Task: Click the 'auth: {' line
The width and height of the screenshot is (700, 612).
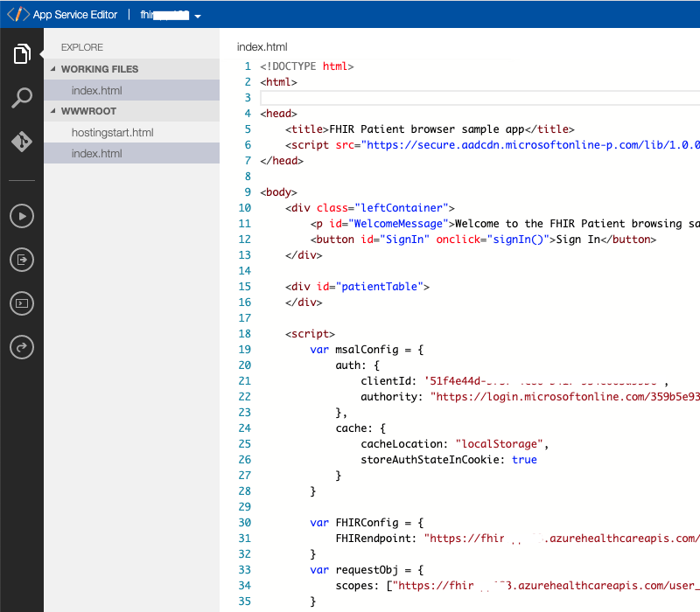Action: pos(358,365)
